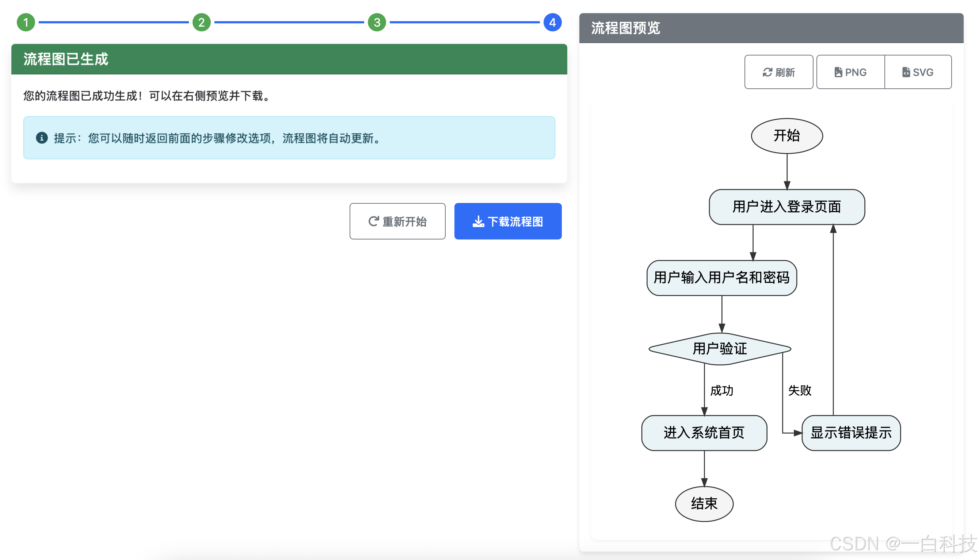
Task: Click the 显示错误提示 node
Action: coord(851,433)
